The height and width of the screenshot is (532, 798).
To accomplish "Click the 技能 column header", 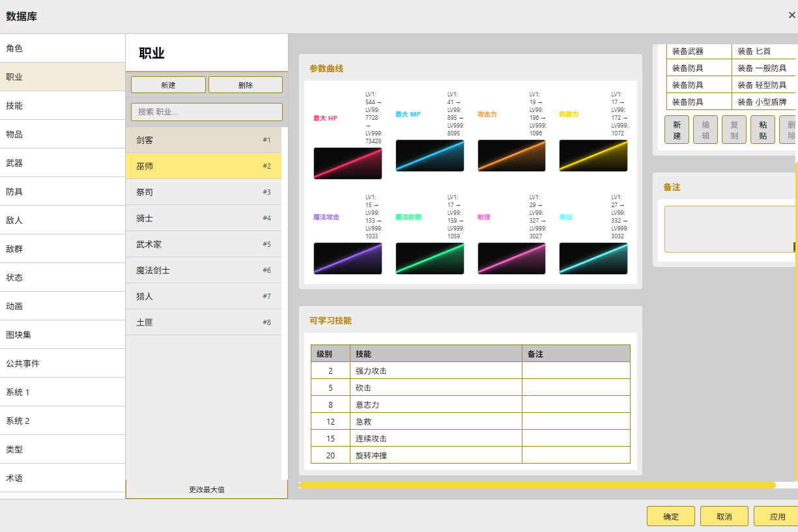I will (436, 354).
